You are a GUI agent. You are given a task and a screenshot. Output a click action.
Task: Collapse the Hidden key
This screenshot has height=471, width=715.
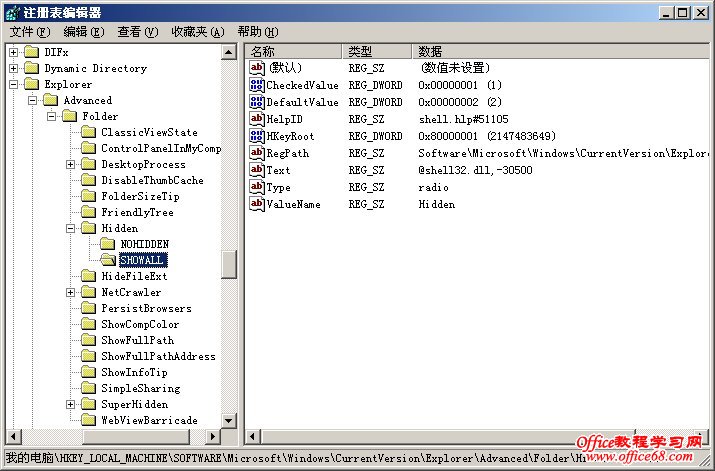71,228
